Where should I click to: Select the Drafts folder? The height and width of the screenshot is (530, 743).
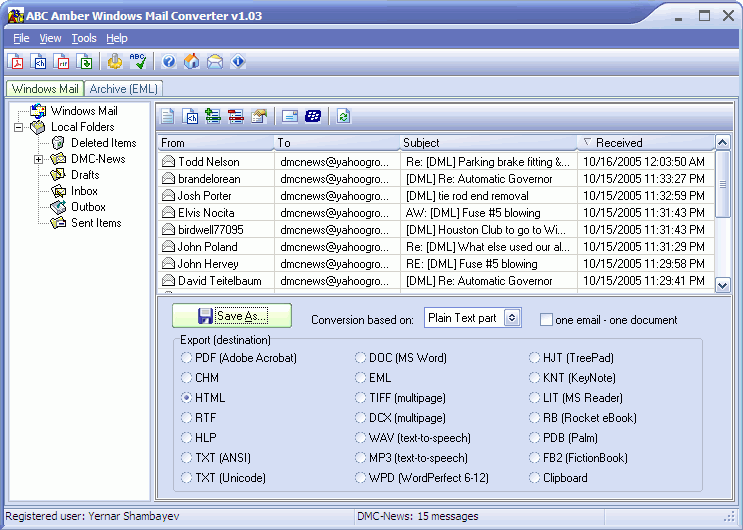pyautogui.click(x=85, y=175)
